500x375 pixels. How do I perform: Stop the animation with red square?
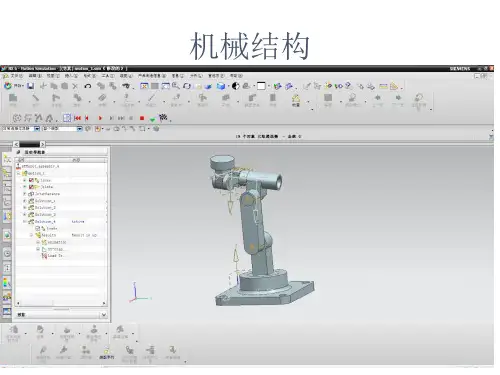(x=142, y=118)
